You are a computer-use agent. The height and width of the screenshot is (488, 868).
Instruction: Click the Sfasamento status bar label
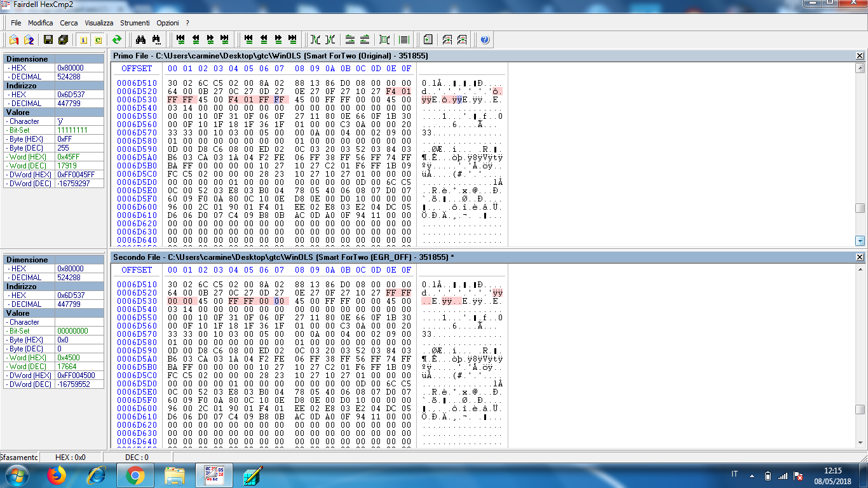click(x=19, y=457)
